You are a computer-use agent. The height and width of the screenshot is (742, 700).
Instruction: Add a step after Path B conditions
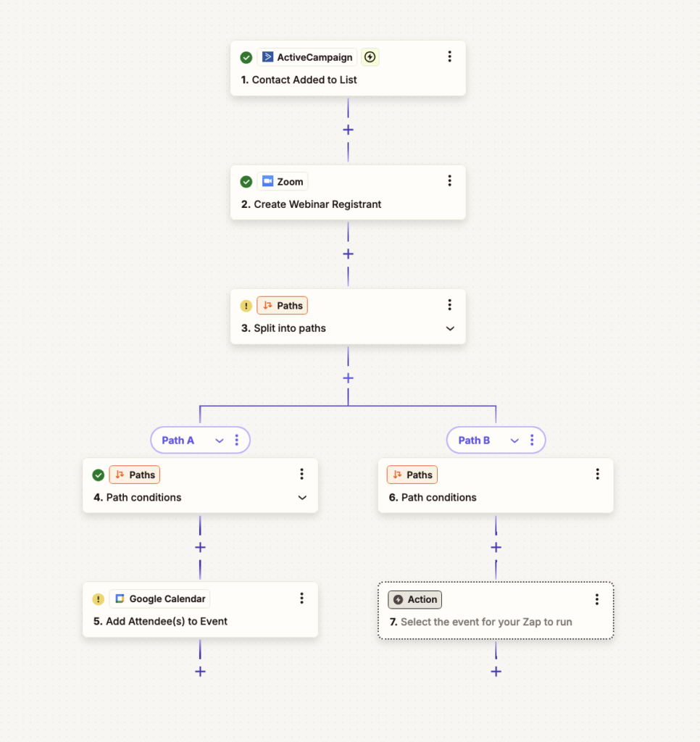[x=496, y=547]
